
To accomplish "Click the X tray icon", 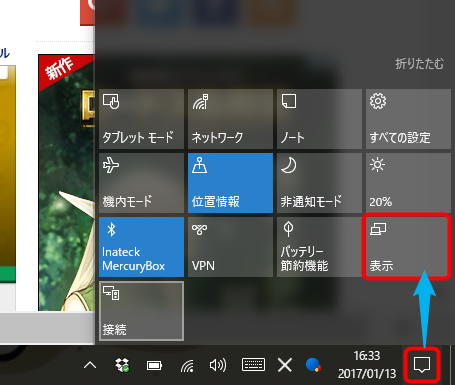I will tap(285, 365).
